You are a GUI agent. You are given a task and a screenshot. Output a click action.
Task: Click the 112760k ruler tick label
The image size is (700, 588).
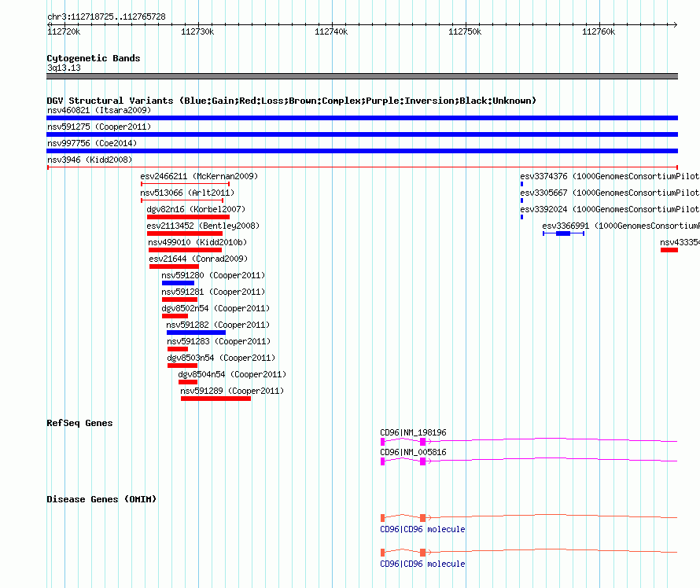tap(599, 31)
